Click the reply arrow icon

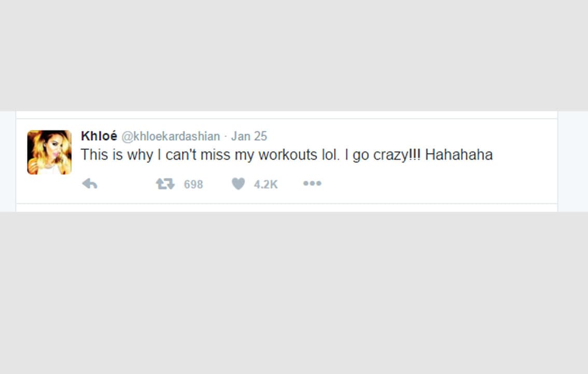coord(90,184)
